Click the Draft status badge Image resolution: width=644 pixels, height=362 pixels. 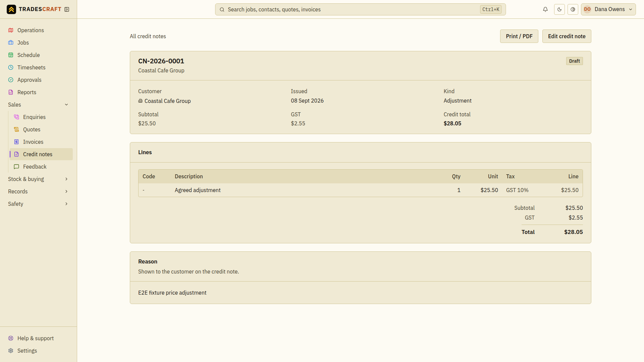[574, 61]
